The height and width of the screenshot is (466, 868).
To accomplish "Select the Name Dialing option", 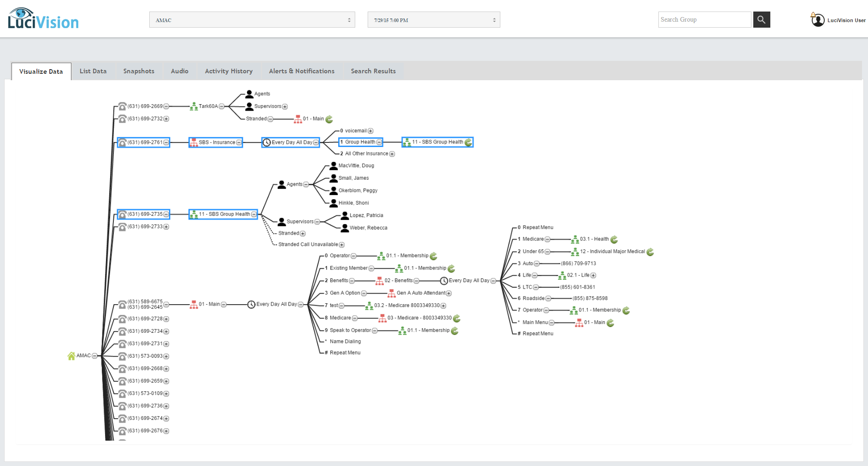I will pyautogui.click(x=345, y=342).
